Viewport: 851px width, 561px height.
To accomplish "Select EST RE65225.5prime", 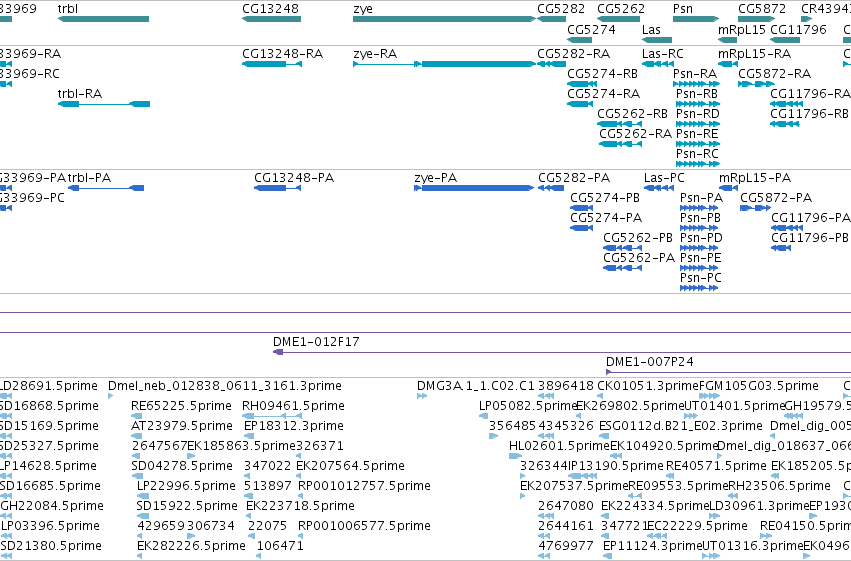I will coord(136,416).
